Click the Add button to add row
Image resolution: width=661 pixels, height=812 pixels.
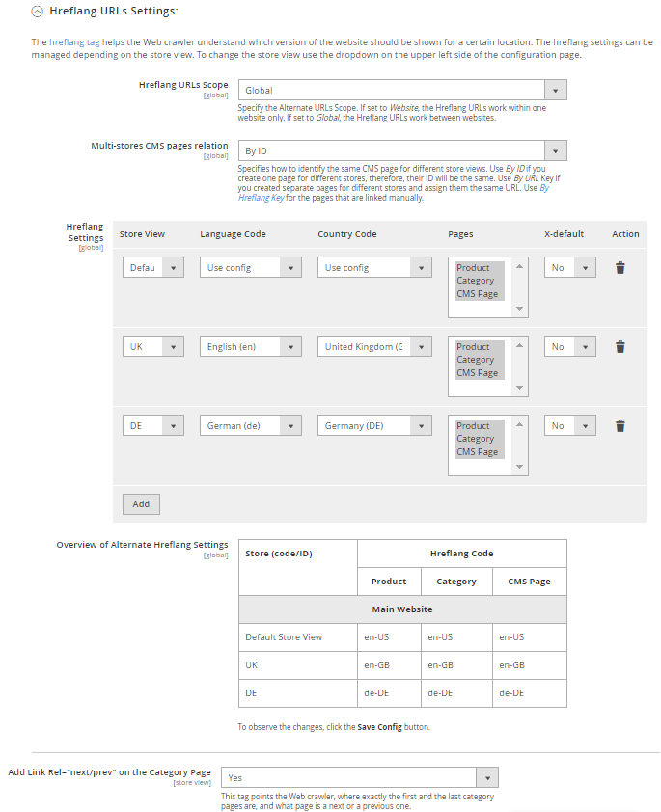pos(141,504)
